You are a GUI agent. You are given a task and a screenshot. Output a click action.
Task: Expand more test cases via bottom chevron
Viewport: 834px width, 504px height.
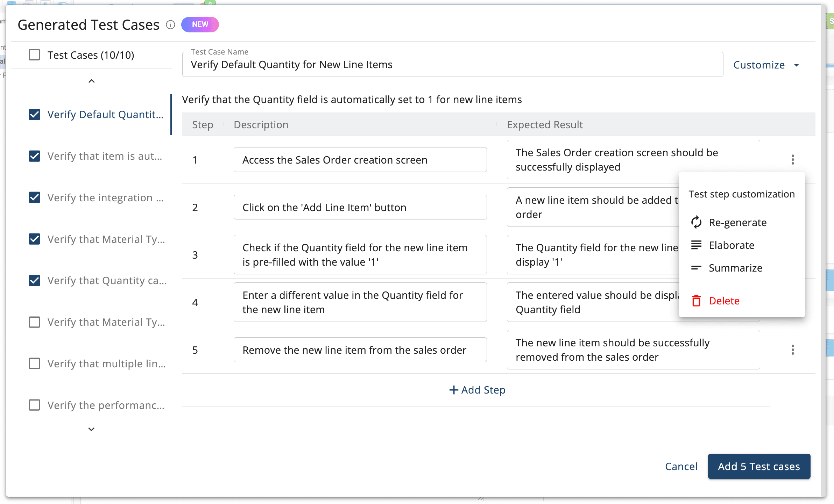91,429
